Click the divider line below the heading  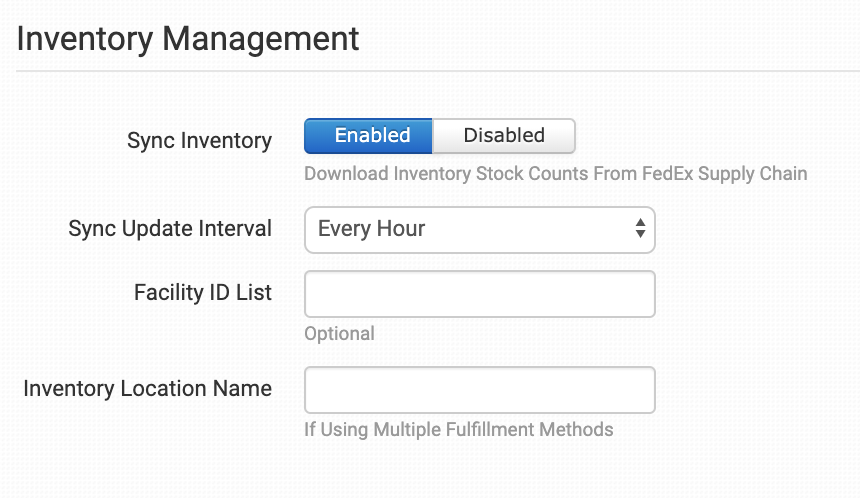click(x=430, y=71)
